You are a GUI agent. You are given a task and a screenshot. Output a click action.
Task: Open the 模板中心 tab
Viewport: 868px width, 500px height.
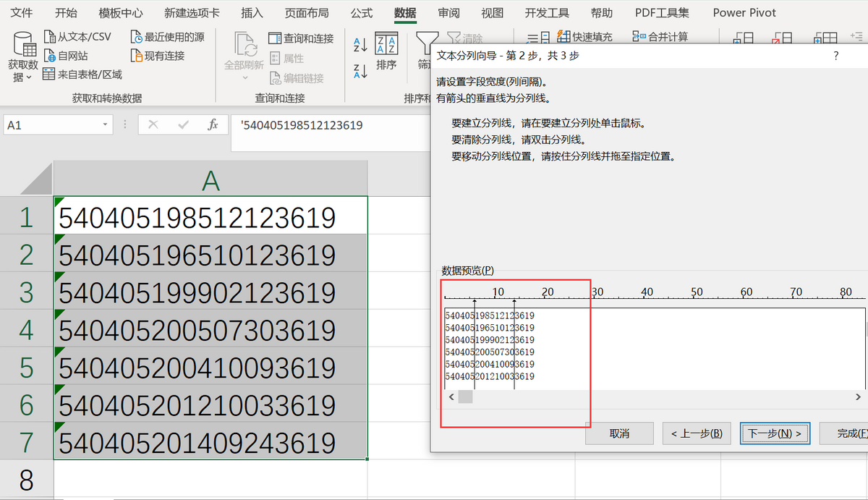[x=121, y=13]
